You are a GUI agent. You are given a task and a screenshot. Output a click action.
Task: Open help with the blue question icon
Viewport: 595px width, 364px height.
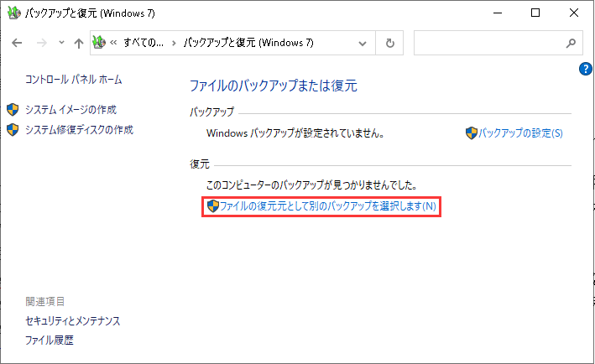point(586,69)
